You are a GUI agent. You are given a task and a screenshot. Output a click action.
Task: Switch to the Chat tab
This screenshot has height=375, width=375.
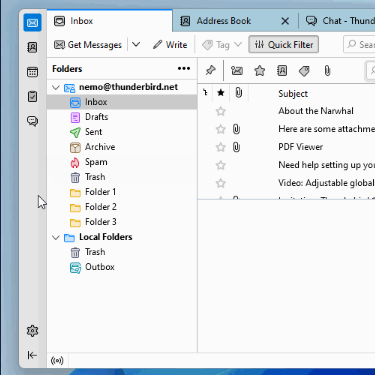coord(337,21)
